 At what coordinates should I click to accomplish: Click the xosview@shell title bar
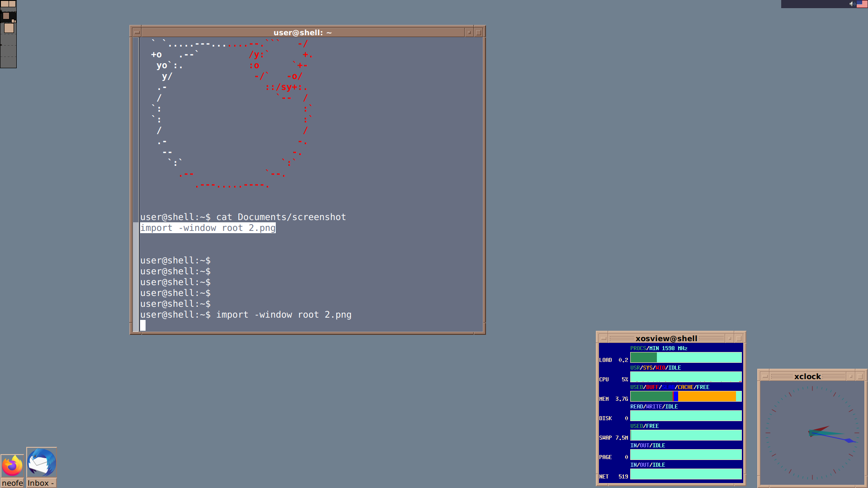(x=666, y=338)
